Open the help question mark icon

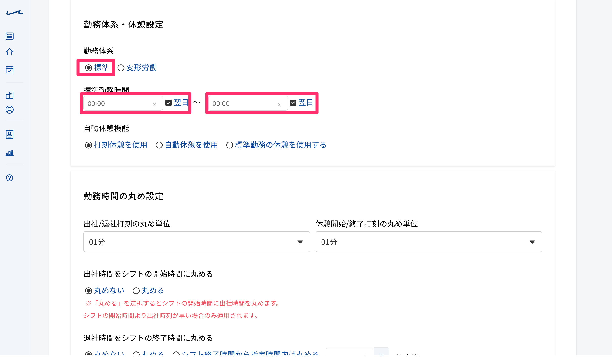pyautogui.click(x=10, y=178)
